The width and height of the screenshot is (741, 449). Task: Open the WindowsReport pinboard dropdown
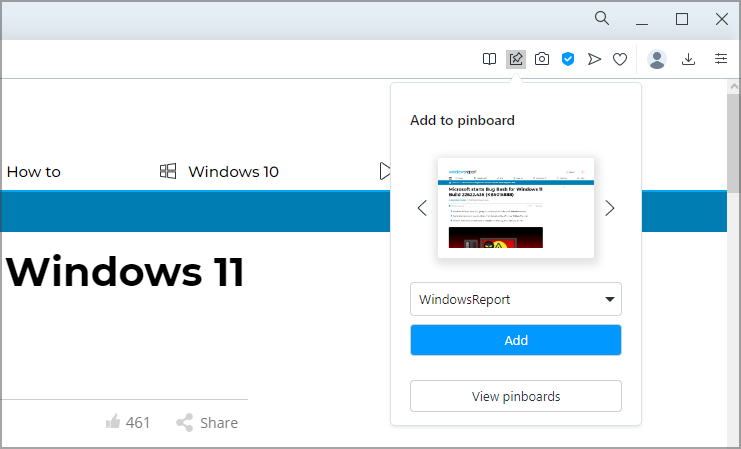point(516,299)
